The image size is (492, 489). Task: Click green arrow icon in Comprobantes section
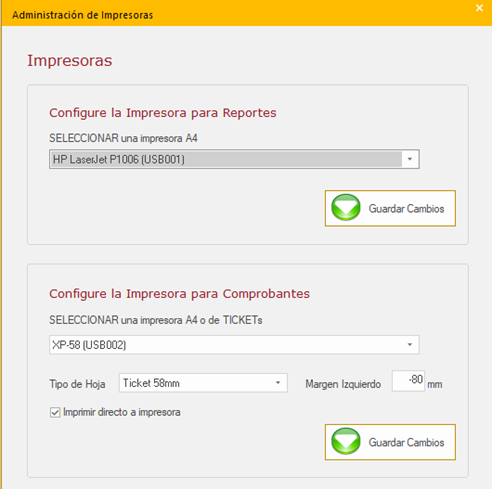tap(346, 441)
